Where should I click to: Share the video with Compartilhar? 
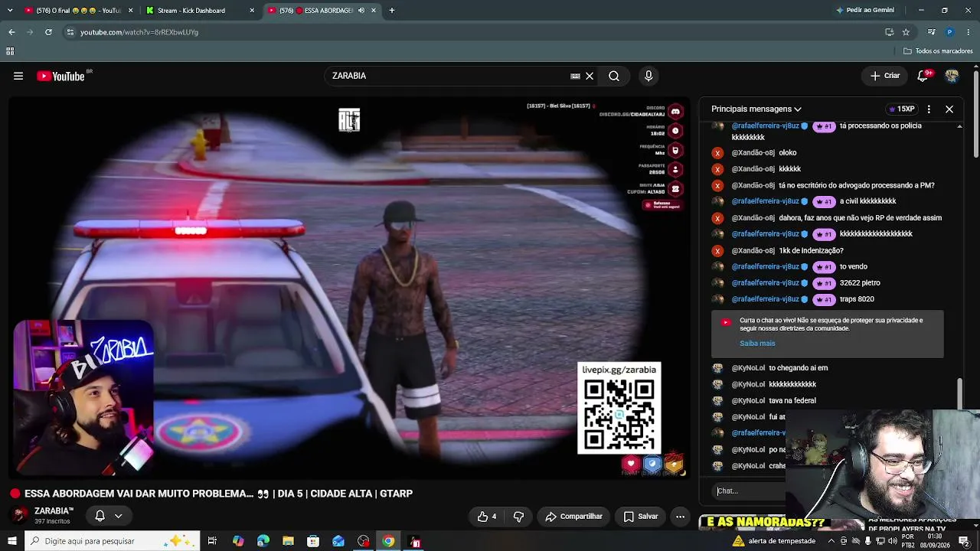pyautogui.click(x=573, y=517)
